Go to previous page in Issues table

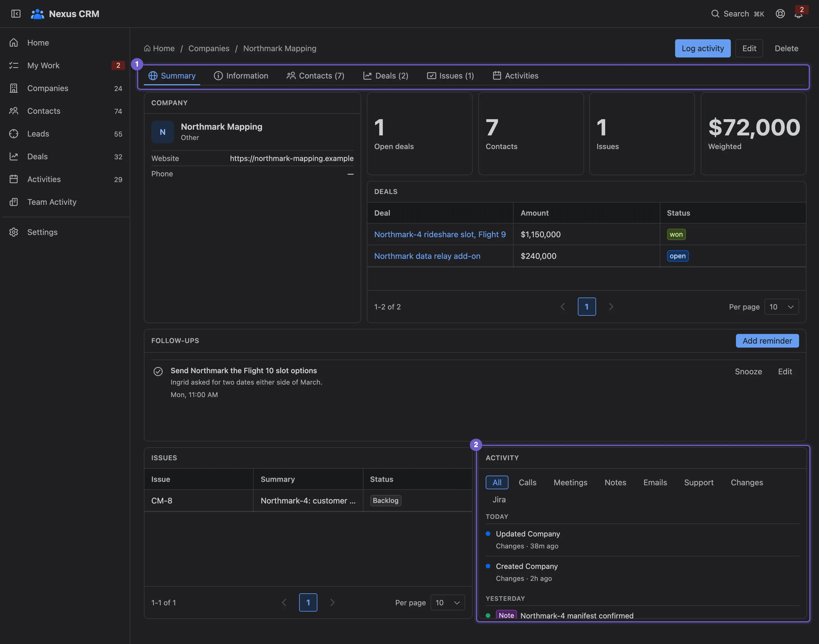[284, 602]
